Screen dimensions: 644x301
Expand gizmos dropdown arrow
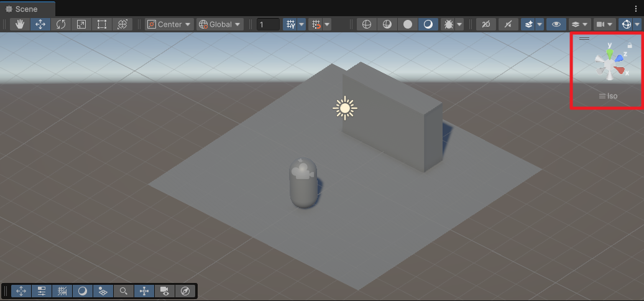(x=637, y=24)
